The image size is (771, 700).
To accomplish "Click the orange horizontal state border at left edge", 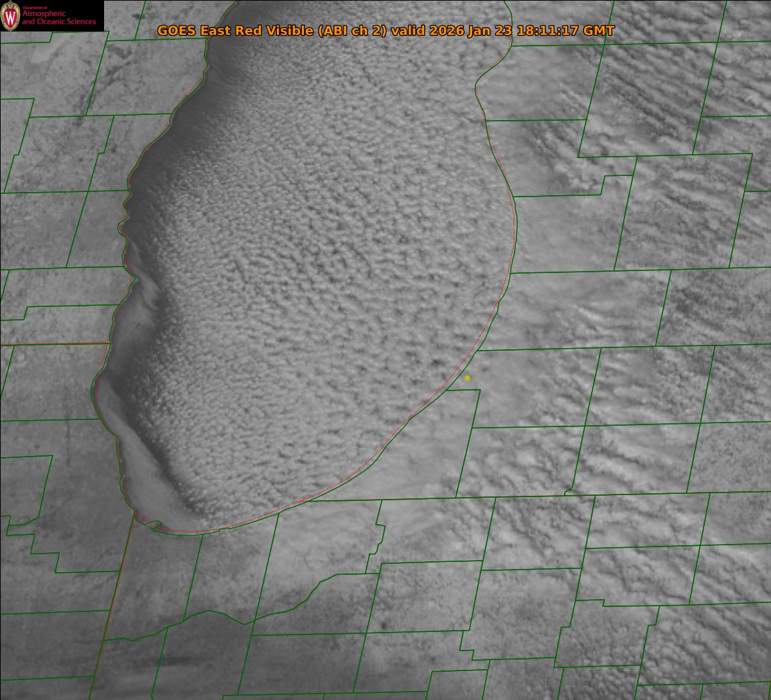I will pyautogui.click(x=51, y=344).
